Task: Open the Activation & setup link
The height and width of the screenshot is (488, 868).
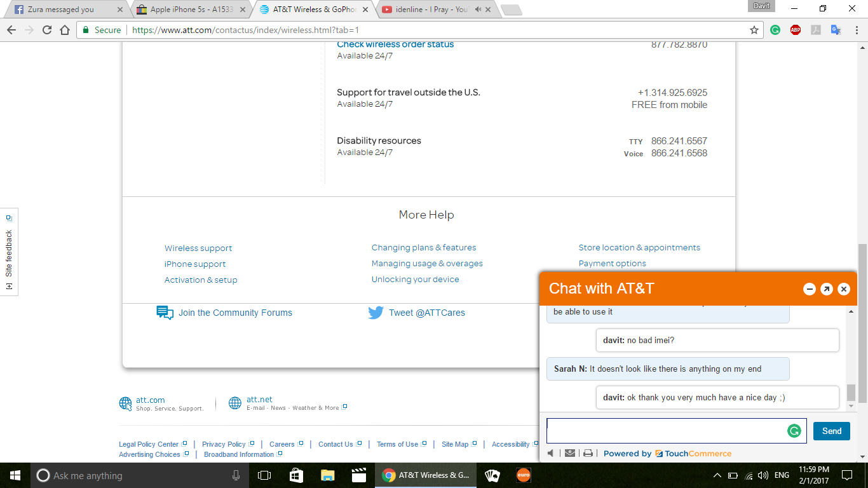Action: [201, 280]
